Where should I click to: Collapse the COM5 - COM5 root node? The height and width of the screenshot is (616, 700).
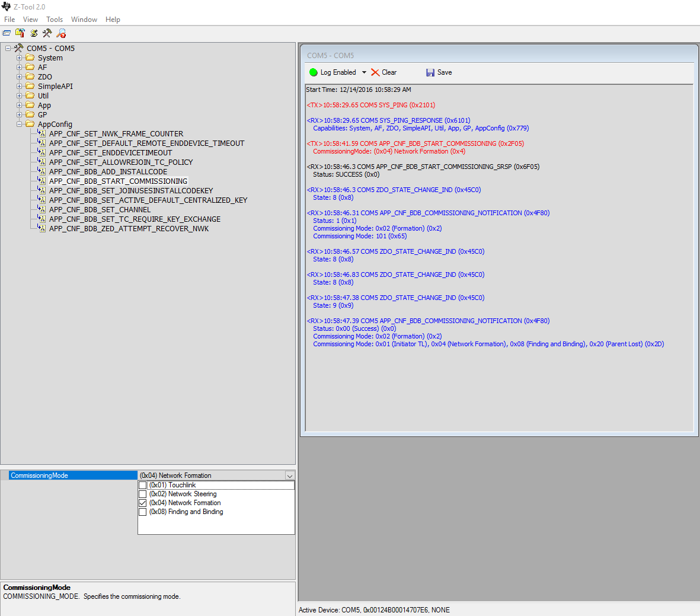[8, 48]
